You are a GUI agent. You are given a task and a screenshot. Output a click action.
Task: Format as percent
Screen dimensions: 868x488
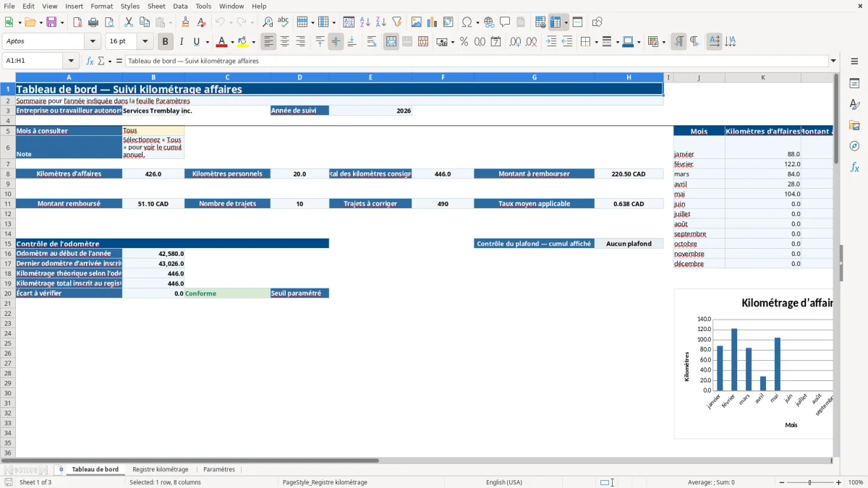(464, 42)
